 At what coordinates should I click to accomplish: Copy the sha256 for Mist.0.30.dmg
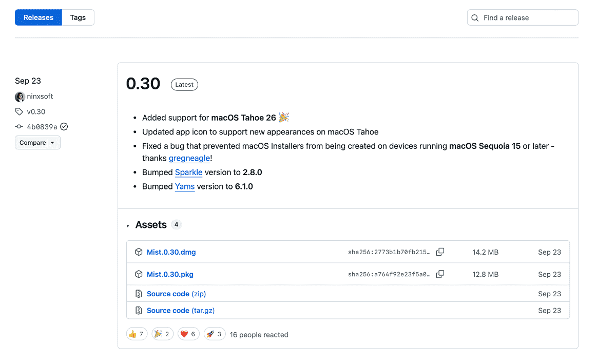click(440, 252)
